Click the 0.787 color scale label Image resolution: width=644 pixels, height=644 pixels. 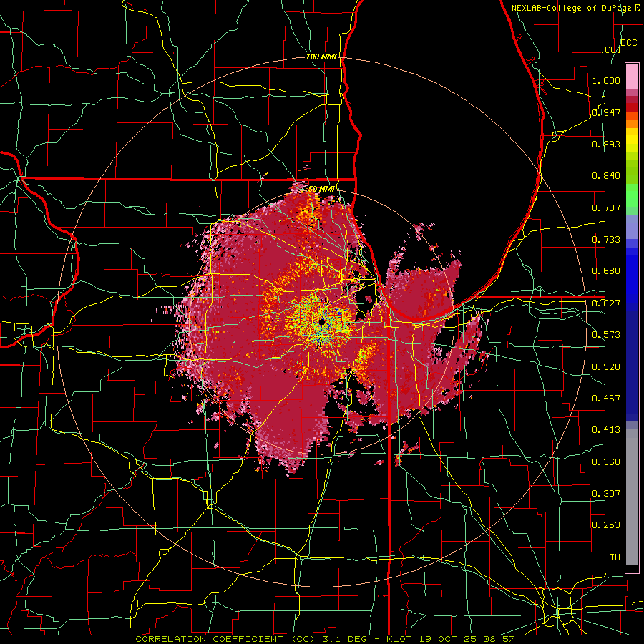point(606,208)
